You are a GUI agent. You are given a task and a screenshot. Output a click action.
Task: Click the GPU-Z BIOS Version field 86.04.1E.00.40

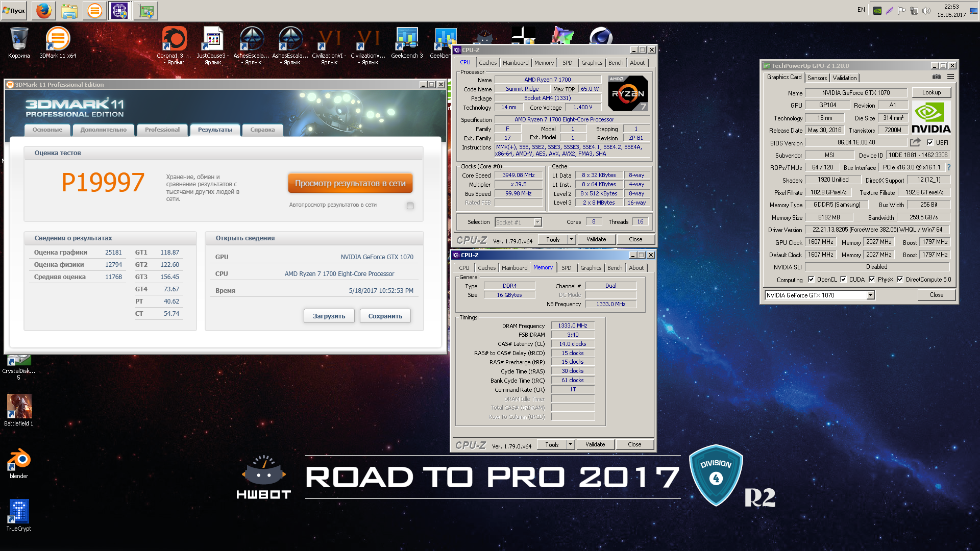point(856,142)
